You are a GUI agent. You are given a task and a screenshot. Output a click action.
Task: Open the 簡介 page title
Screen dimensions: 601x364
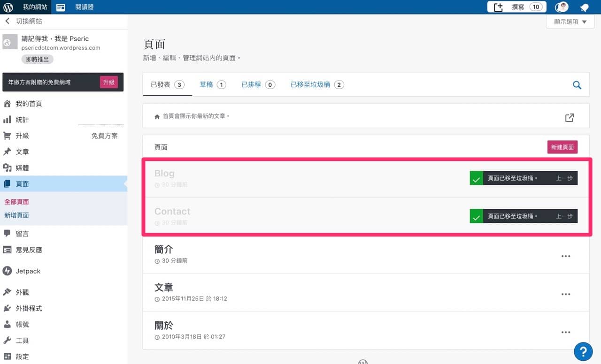[164, 249]
